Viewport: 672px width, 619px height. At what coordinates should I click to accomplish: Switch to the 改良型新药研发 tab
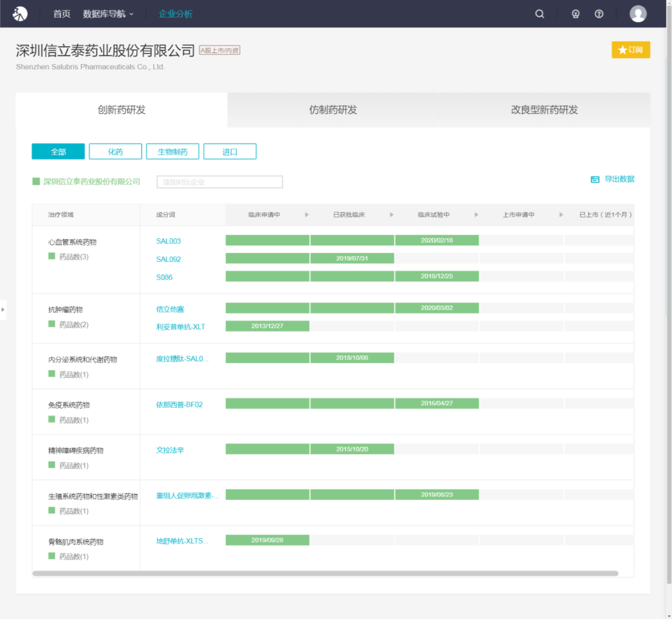click(x=544, y=109)
